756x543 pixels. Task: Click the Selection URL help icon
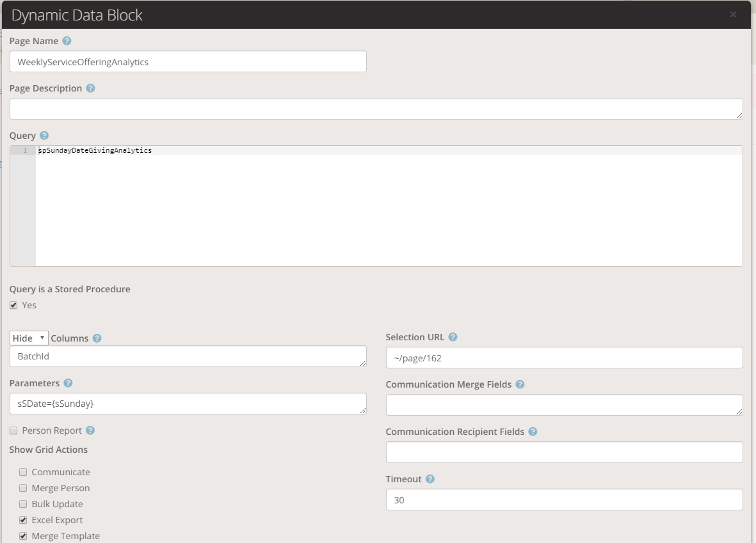coord(453,337)
